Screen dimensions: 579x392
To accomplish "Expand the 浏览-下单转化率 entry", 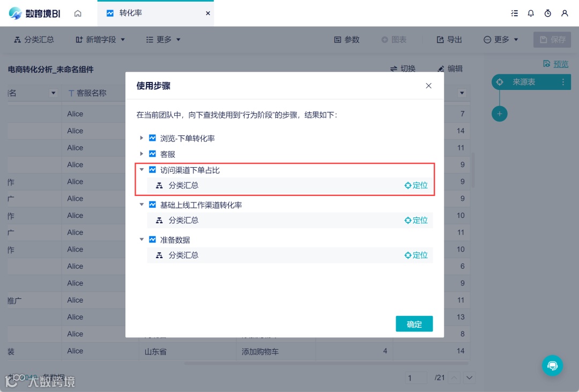I will pos(142,138).
